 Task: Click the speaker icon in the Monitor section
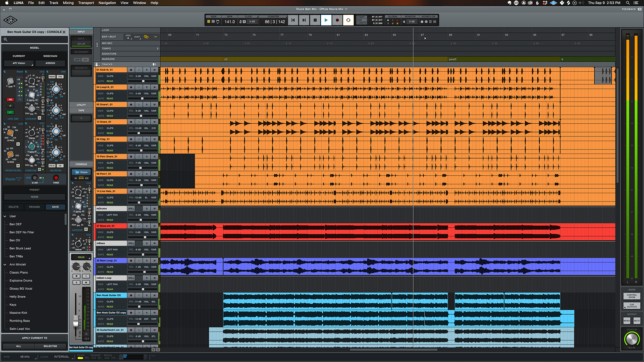[404, 21]
